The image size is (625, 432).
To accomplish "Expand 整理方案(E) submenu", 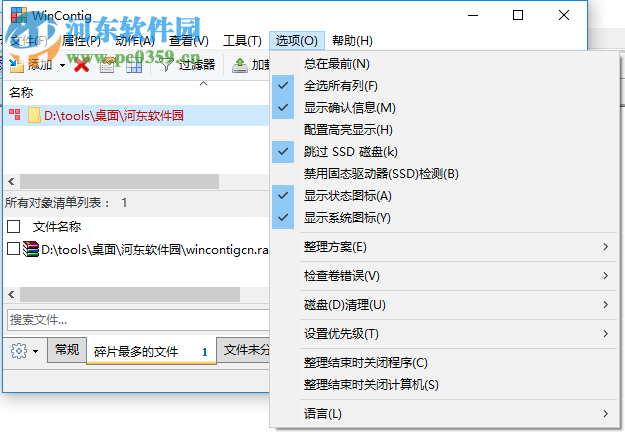I will [444, 247].
